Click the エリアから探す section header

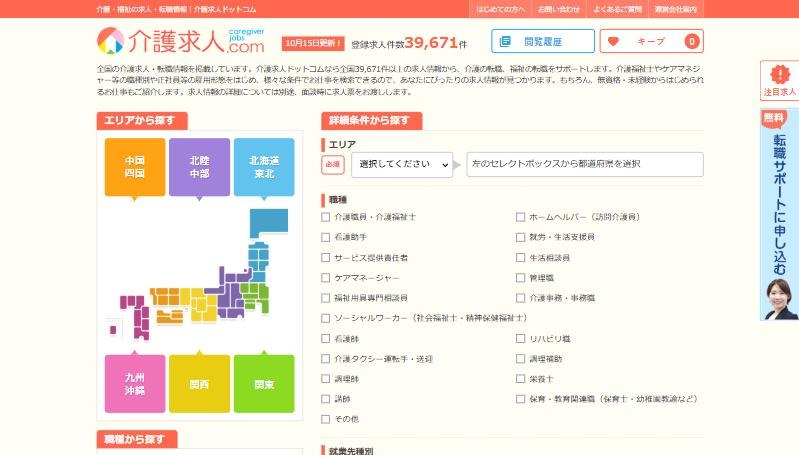click(142, 121)
